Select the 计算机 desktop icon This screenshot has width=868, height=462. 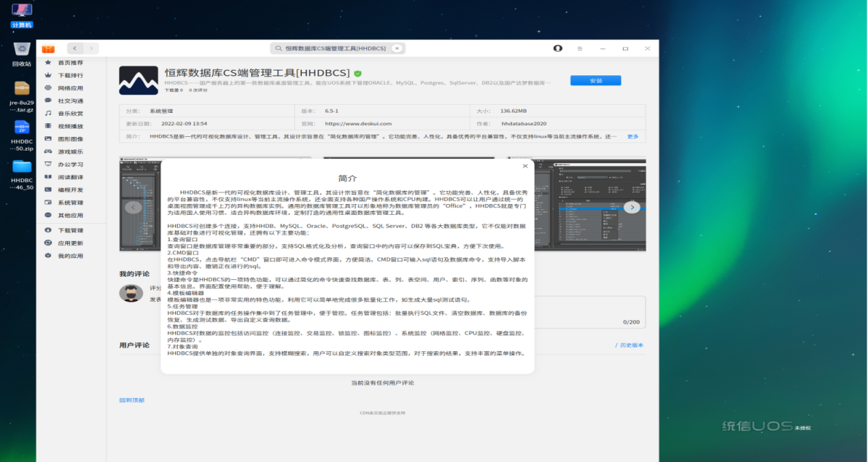[x=22, y=16]
